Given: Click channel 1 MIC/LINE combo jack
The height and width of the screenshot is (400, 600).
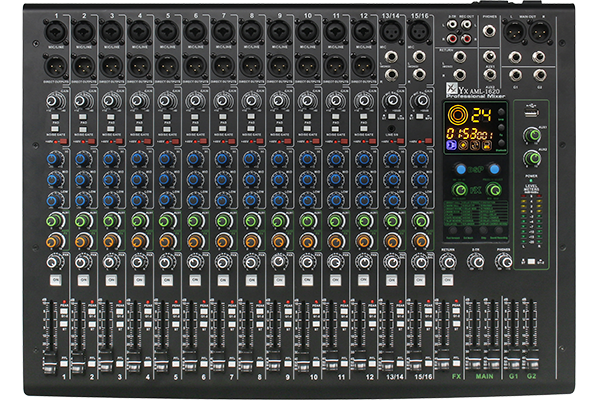Looking at the screenshot, I should (56, 31).
